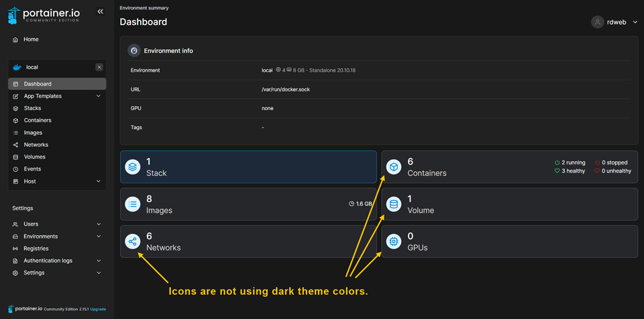Click the Images list icon in sidebar

click(15, 133)
